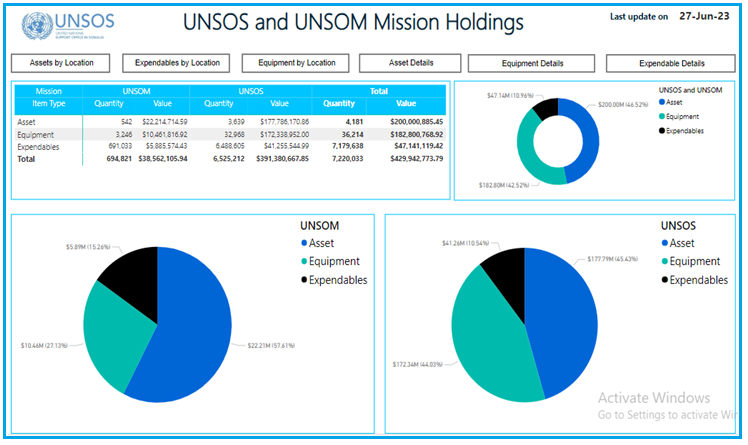
Task: Click the $5.89M (15.26%) pie label
Action: (88, 247)
